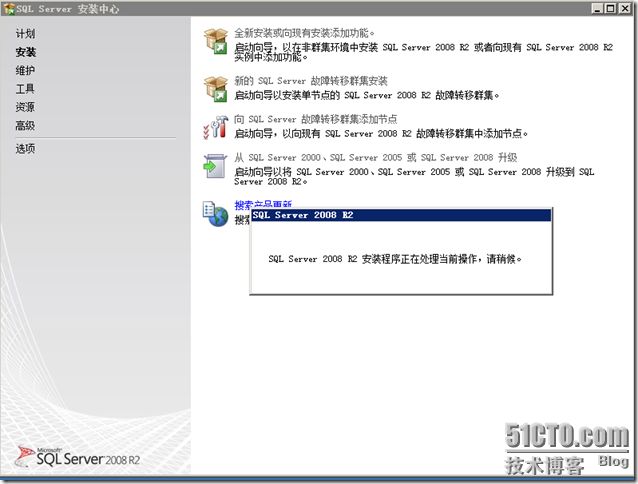Screen dimensions: 638x484
Task: Click the 升级到 SQL Server 2008 R2 description text
Action: coord(414,177)
